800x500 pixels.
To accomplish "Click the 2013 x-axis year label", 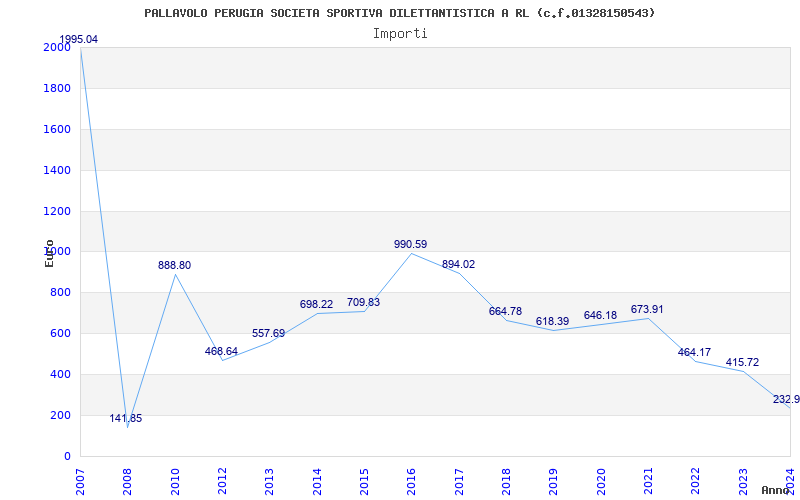I will coord(270,482).
